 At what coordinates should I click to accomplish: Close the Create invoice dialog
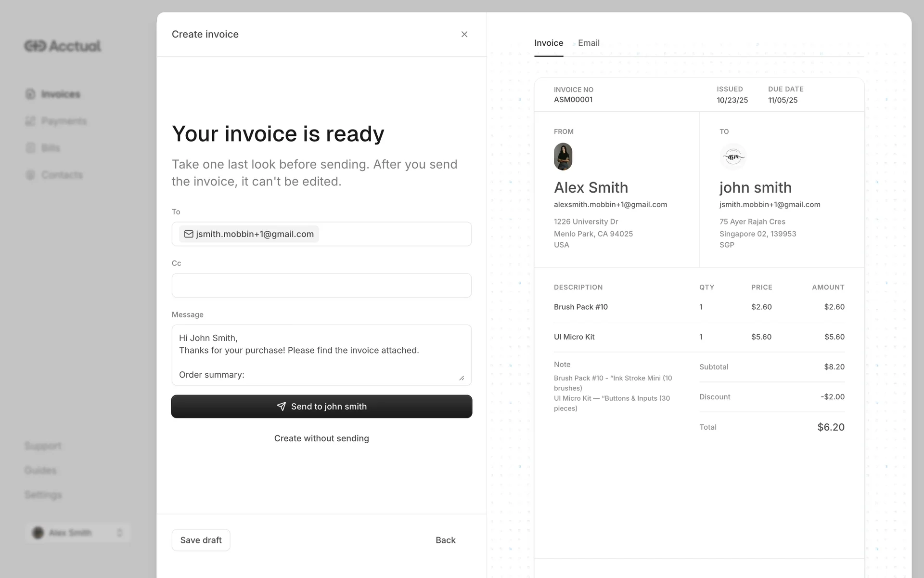click(464, 34)
